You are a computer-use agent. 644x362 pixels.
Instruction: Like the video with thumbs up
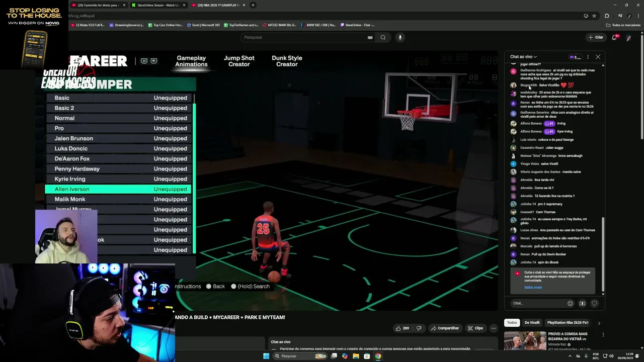(402, 328)
